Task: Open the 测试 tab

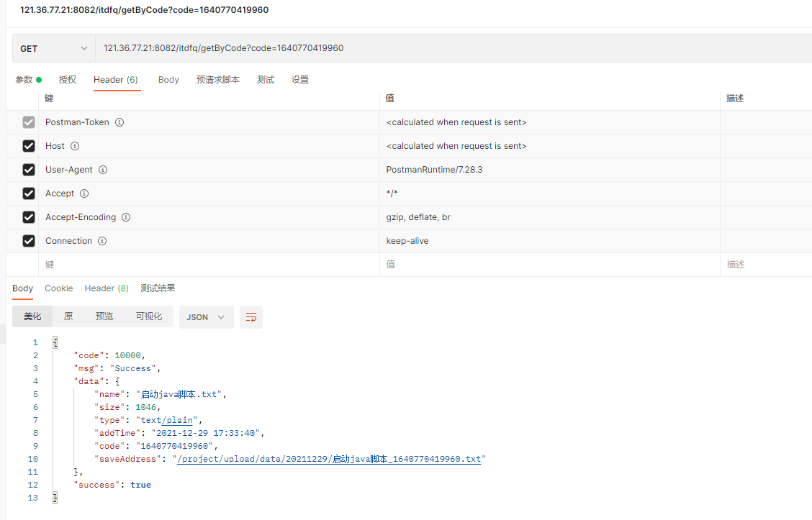Action: 265,80
